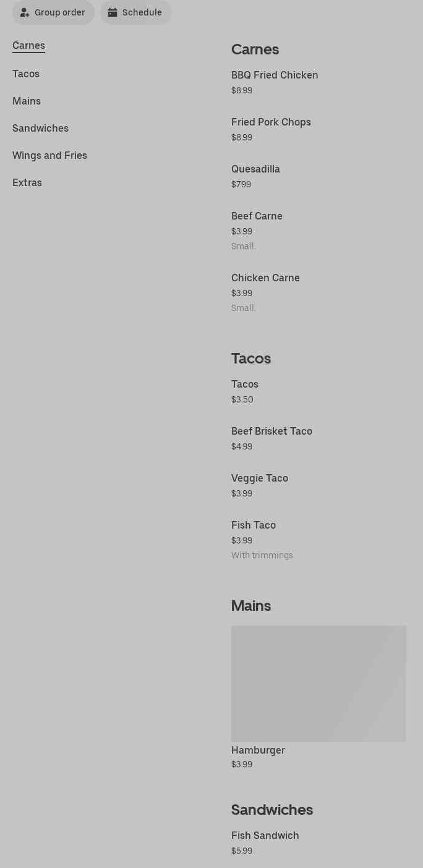423x868 pixels.
Task: Go to Mains in sidebar menu
Action: point(27,101)
